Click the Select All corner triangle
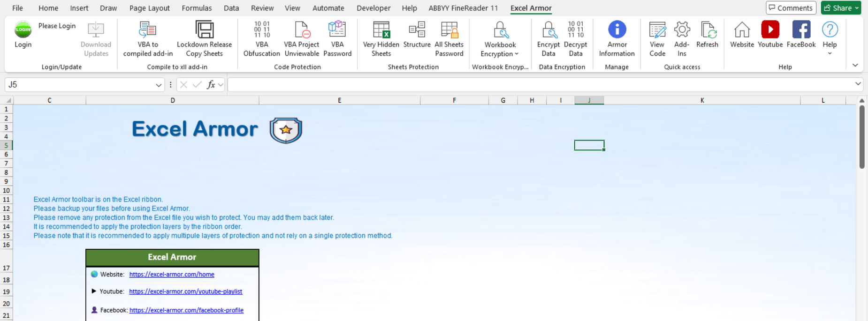Screen dimensions: 868x321 click(8, 100)
